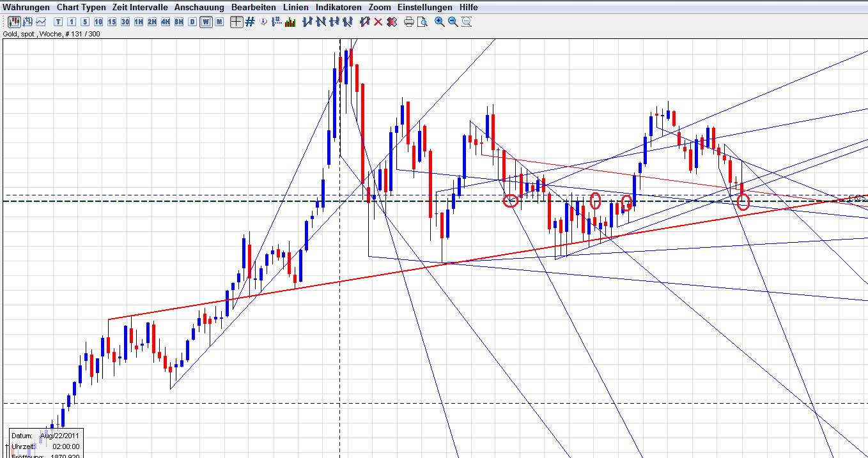Toggle the weekly (W) interval button
The width and height of the screenshot is (868, 458).
tap(206, 21)
